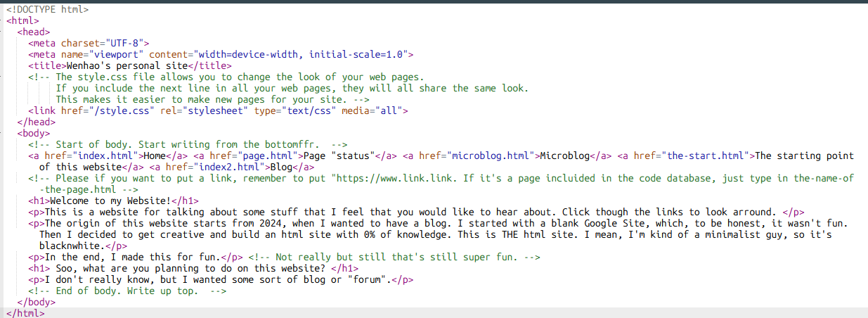Click the "Microblog" anchor text

[566, 155]
